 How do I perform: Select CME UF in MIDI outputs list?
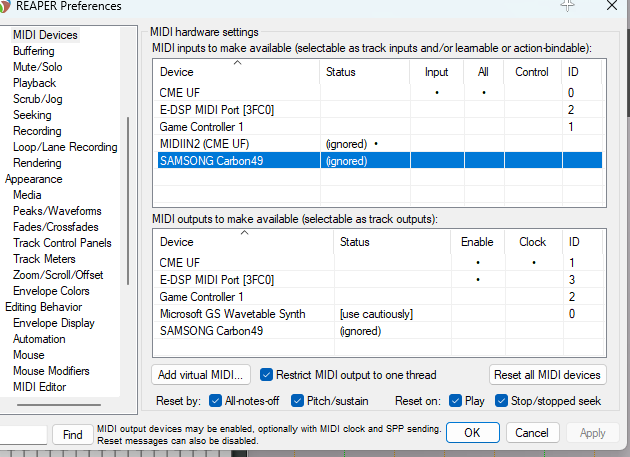point(380,263)
